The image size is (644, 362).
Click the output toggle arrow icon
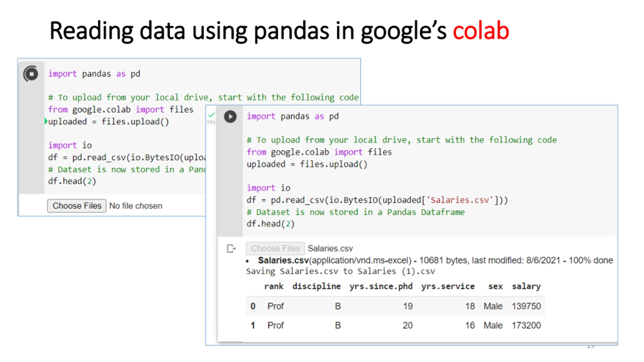click(x=231, y=248)
